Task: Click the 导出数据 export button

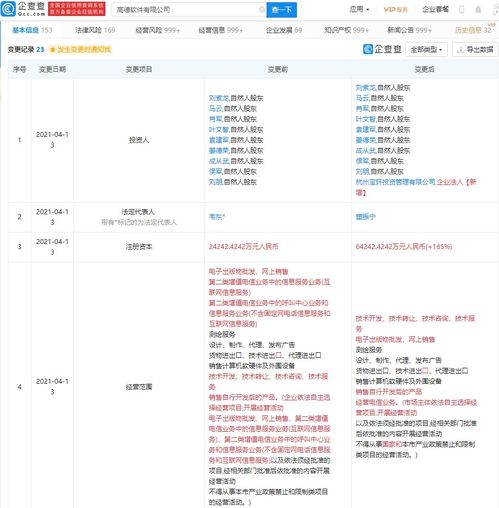Action: (x=475, y=50)
